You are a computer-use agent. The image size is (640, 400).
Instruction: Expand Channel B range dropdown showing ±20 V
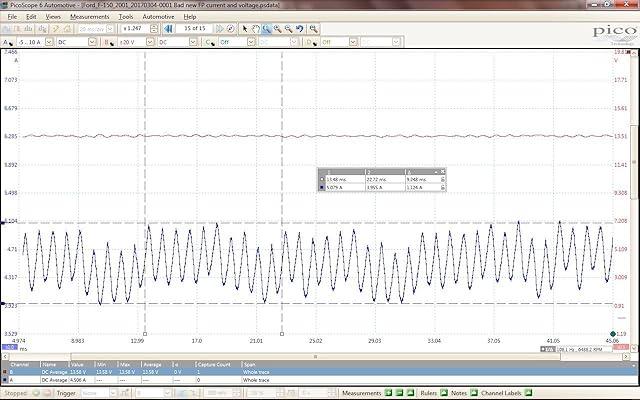pyautogui.click(x=149, y=43)
